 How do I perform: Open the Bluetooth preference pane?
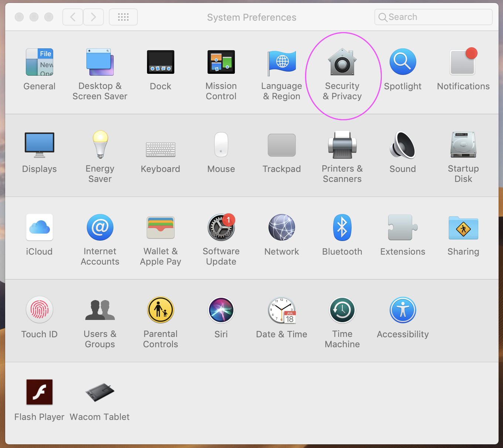342,228
